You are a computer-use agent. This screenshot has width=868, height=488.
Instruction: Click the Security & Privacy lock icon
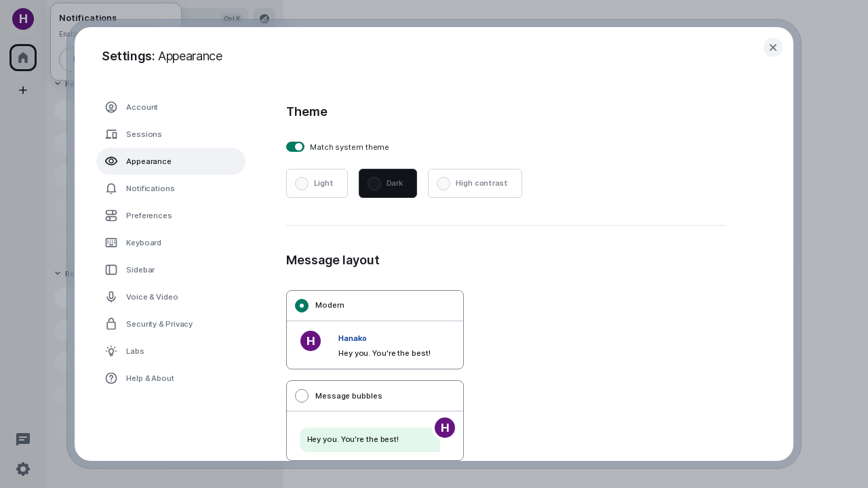click(x=111, y=324)
